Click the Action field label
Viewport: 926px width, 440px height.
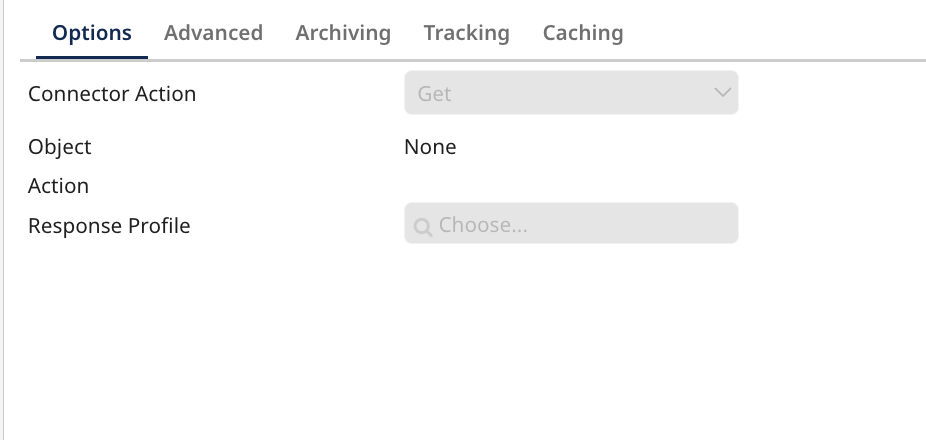pos(58,186)
